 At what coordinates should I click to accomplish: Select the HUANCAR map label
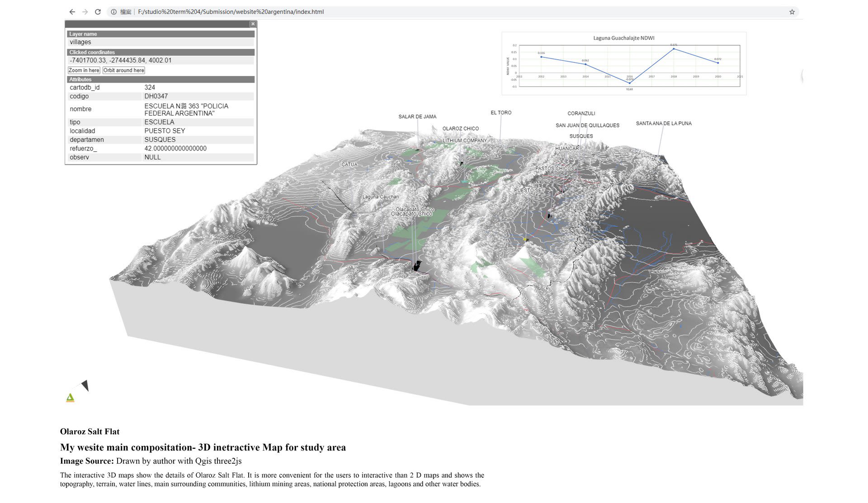[x=567, y=148]
